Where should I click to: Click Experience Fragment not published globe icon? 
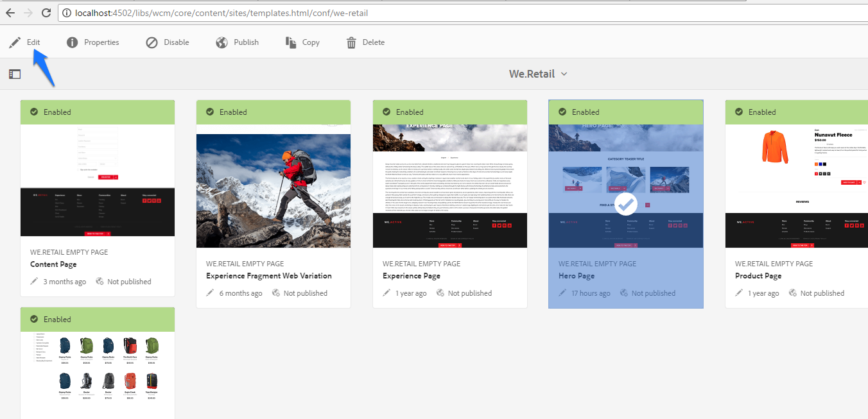(x=276, y=293)
